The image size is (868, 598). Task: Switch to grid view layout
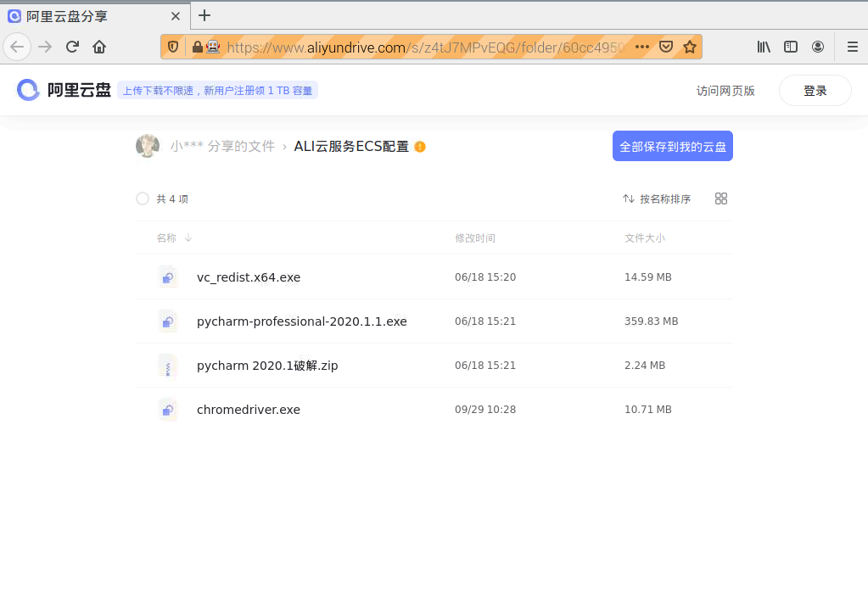(721, 198)
